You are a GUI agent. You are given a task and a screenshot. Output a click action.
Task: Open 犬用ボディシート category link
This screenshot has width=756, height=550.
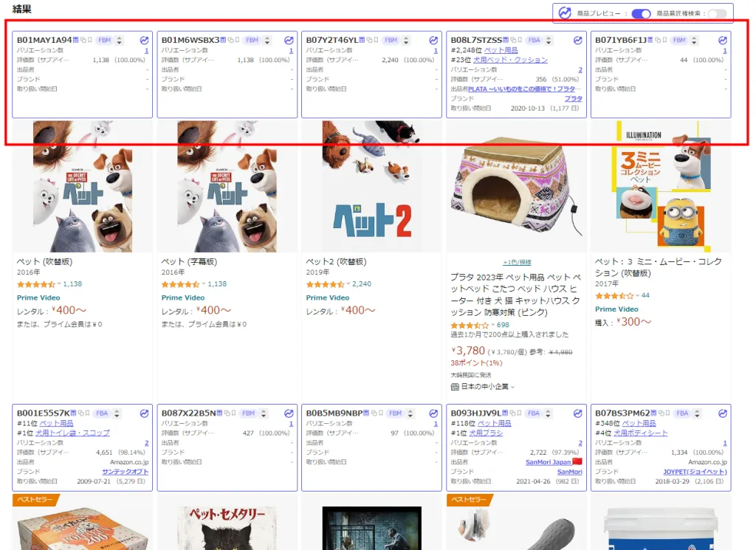(x=640, y=433)
